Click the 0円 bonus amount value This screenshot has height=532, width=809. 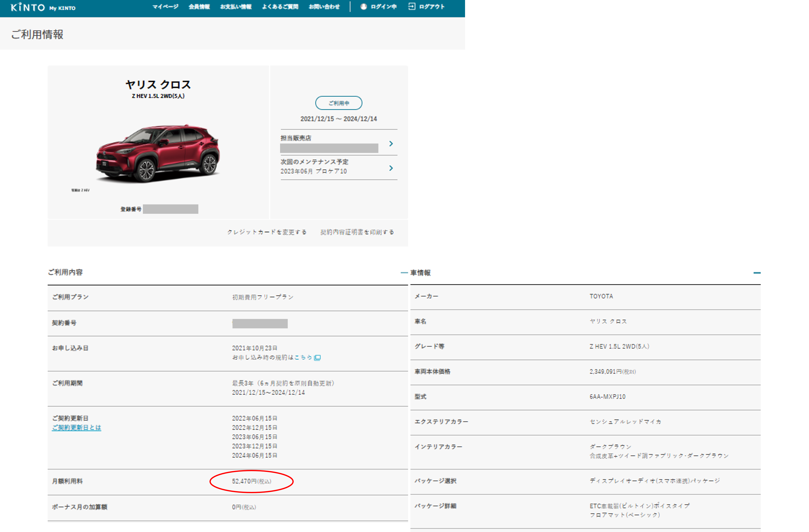pyautogui.click(x=244, y=507)
